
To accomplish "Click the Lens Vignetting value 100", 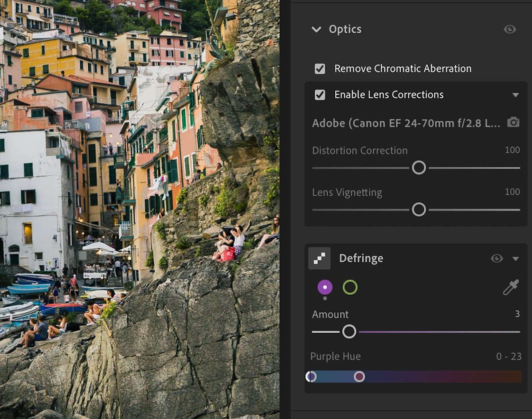I will tap(512, 192).
